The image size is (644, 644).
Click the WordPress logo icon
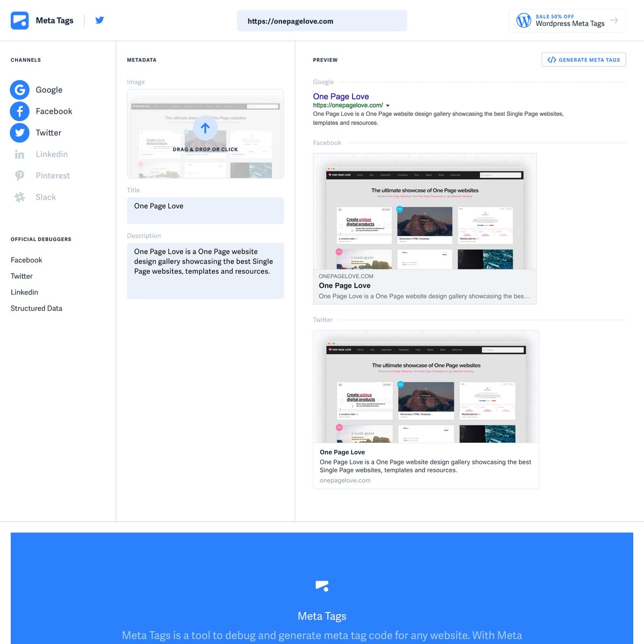[523, 20]
